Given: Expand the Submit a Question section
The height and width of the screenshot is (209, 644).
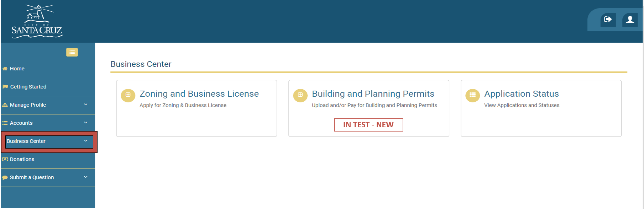Looking at the screenshot, I should pyautogui.click(x=85, y=177).
